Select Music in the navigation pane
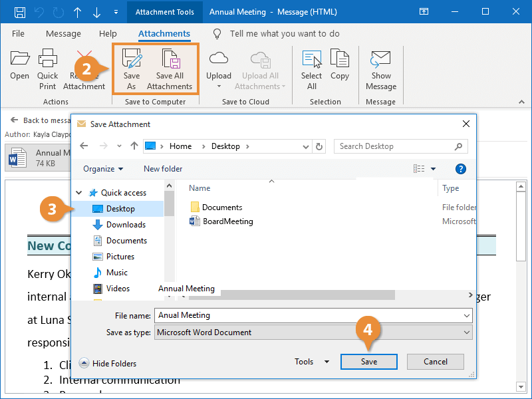The width and height of the screenshot is (532, 399). (110, 273)
